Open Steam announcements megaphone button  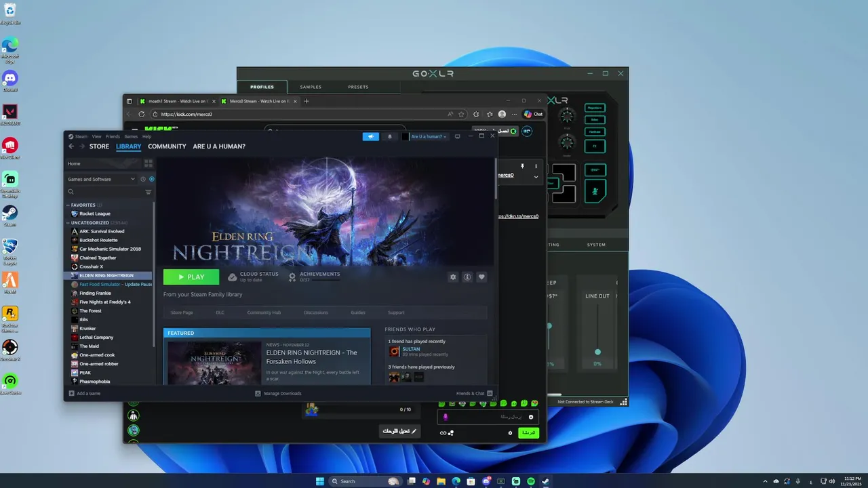[371, 136]
